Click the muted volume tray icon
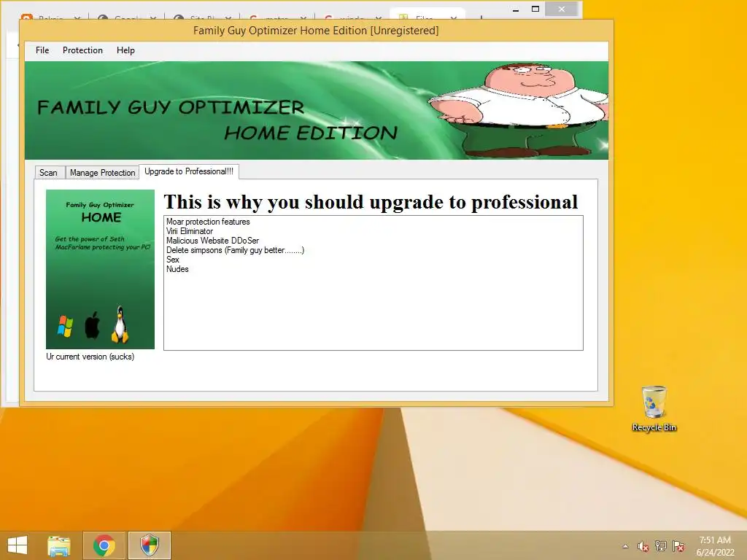The image size is (747, 560). pyautogui.click(x=643, y=546)
